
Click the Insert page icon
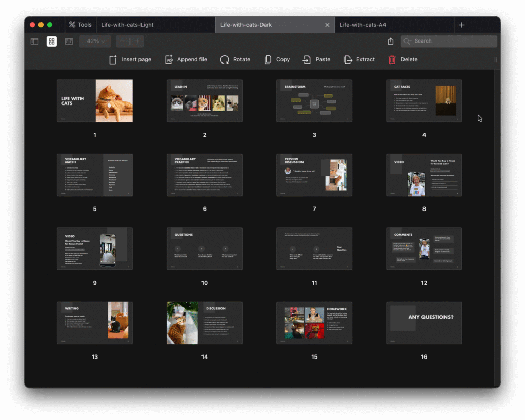(x=113, y=60)
